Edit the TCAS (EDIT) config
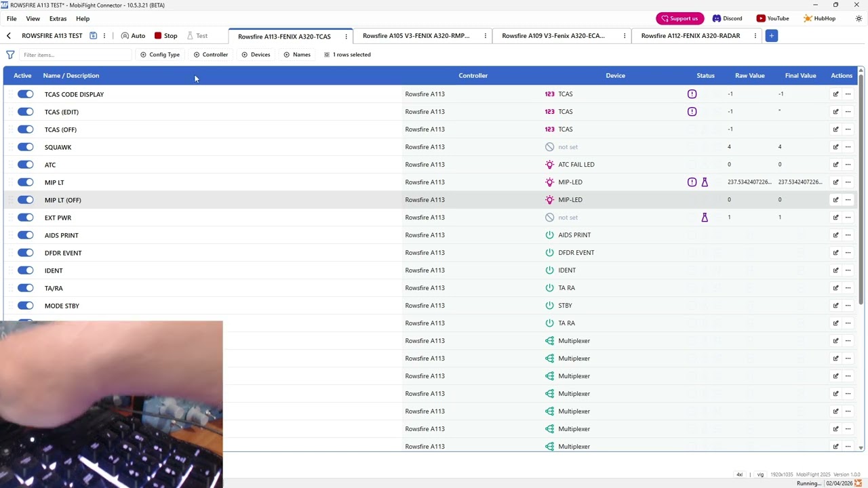The height and width of the screenshot is (488, 868). [835, 112]
